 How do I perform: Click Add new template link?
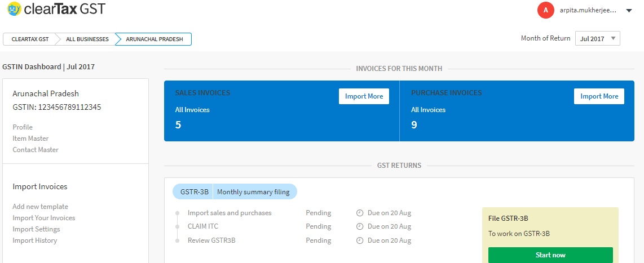point(40,207)
